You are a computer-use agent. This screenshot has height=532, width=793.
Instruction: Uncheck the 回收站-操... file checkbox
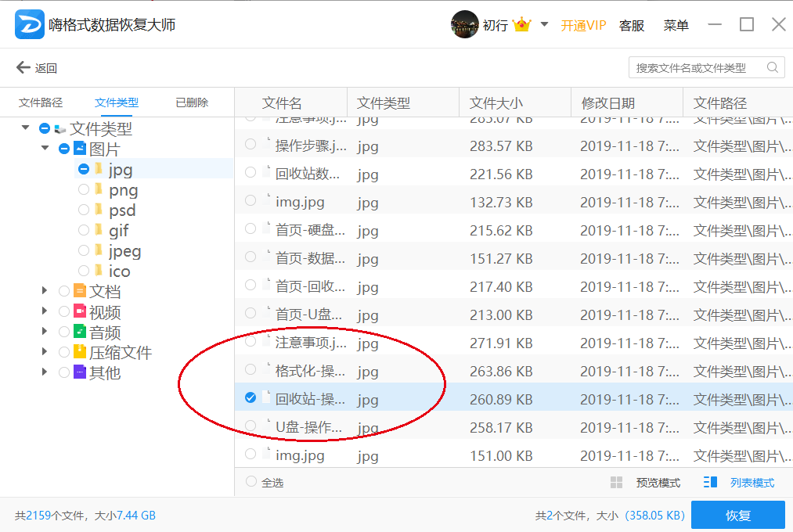251,397
